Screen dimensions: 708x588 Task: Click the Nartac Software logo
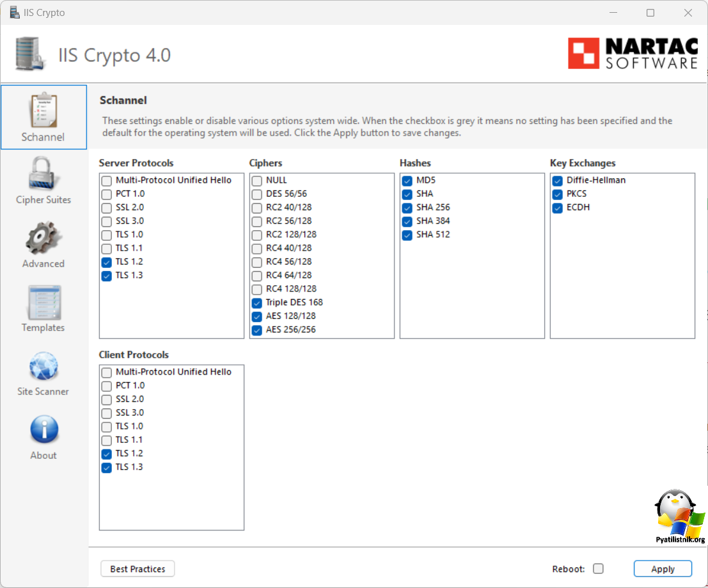tap(633, 53)
